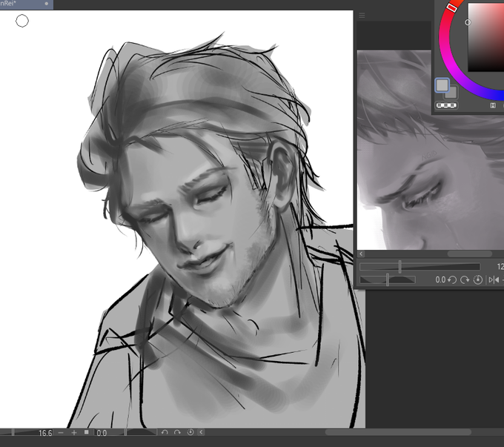504x447 pixels.
Task: Rotate the Sub View image left
Action: click(x=452, y=279)
